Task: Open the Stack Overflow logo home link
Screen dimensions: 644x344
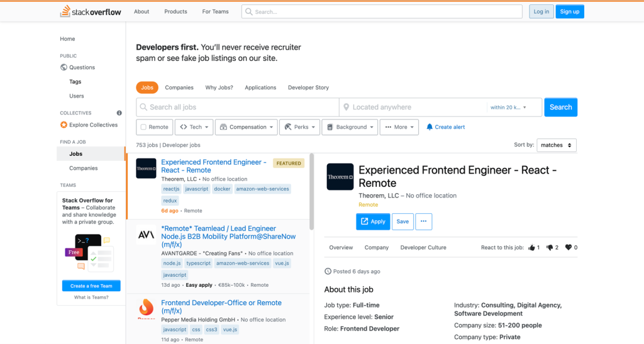Action: [91, 11]
